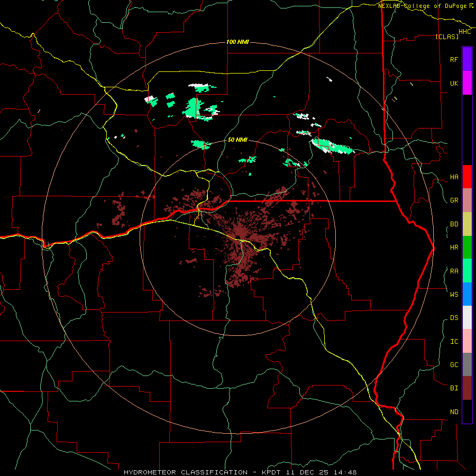The image size is (476, 476).
Task: Click the 50 NMI range ring label
Action: tap(237, 140)
